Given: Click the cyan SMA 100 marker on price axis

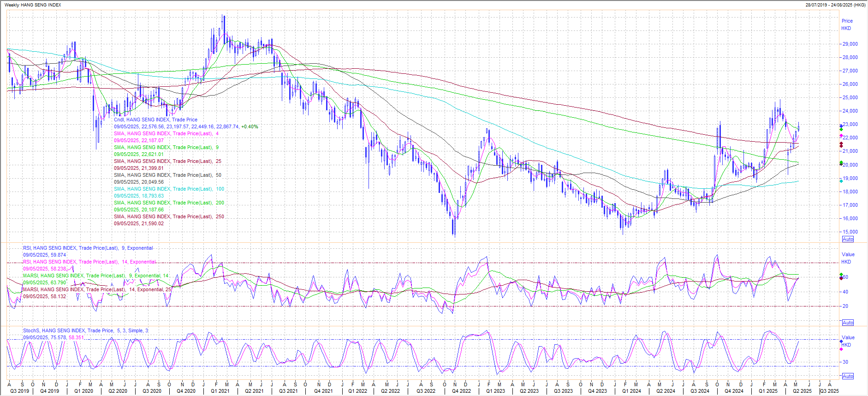Looking at the screenshot, I should click(841, 181).
